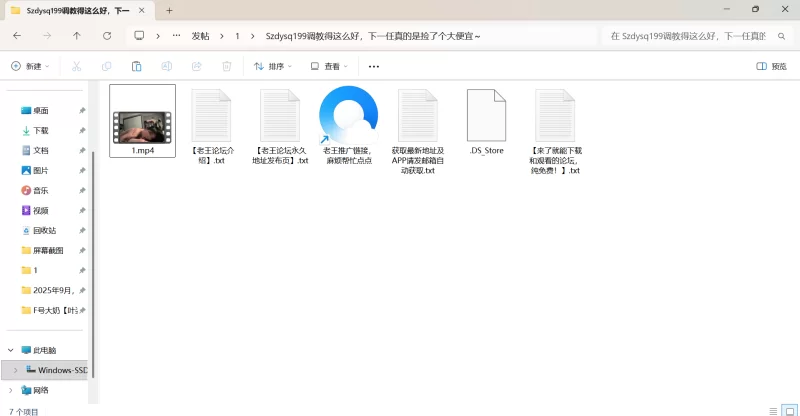The image size is (800, 416).
Task: Open the 排序 sort dropdown
Action: pos(273,66)
